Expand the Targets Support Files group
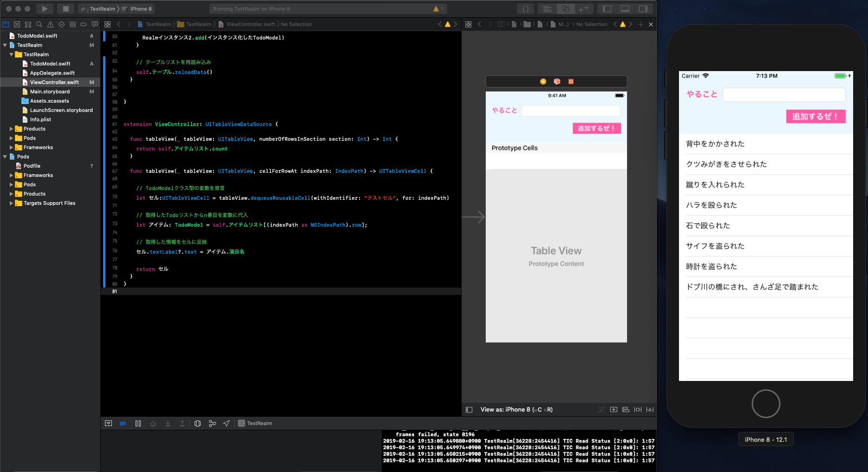 point(11,203)
